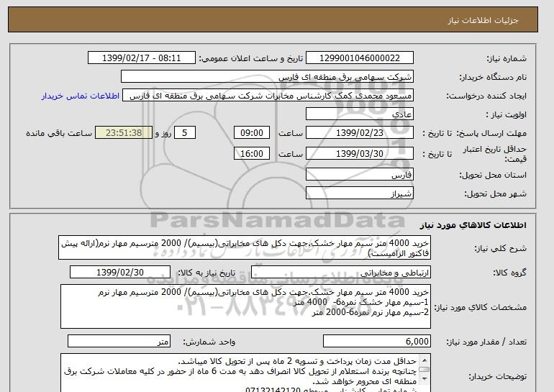Click the public announcement date field 1399/02/17 - 08:11
This screenshot has height=392, width=554.
141,58
